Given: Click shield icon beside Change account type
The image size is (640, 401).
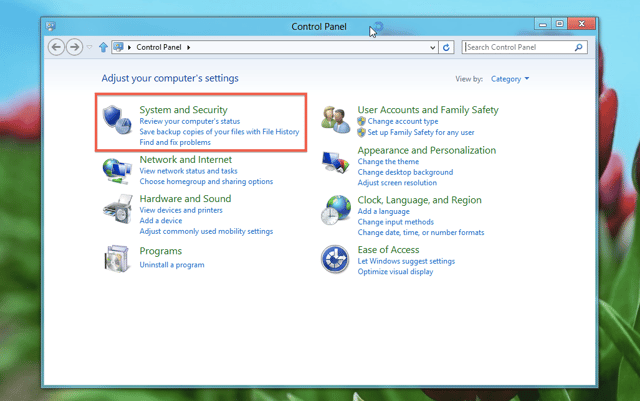Looking at the screenshot, I should tap(361, 121).
